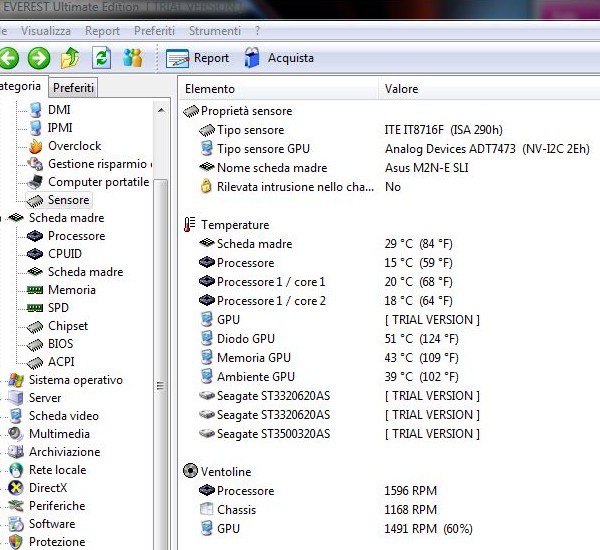The width and height of the screenshot is (600, 550).
Task: Click the up-level arrow toolbar icon
Action: coord(70,58)
